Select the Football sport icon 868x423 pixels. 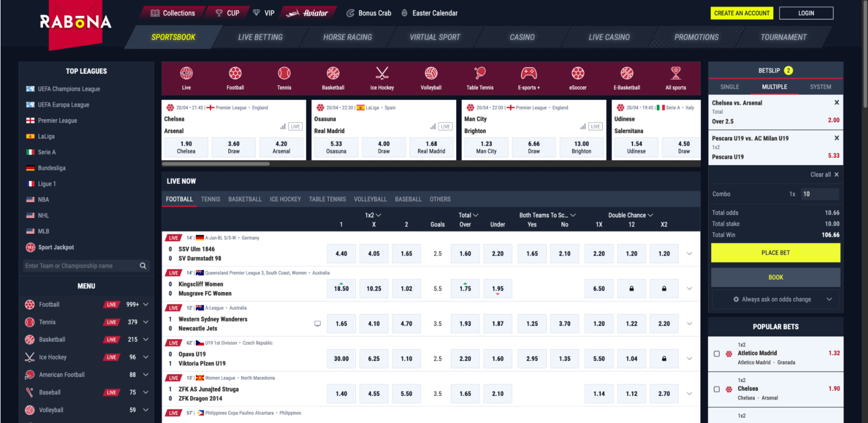pos(235,73)
